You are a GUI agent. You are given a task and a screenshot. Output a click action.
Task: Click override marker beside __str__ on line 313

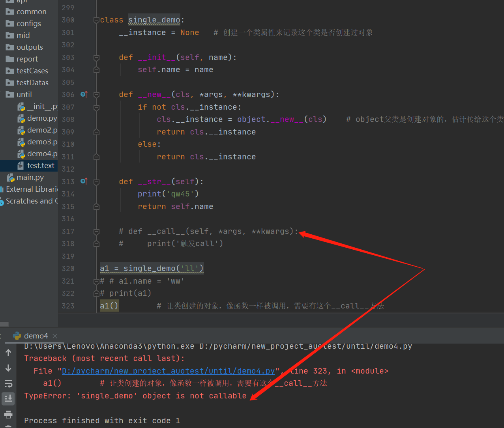coord(84,181)
